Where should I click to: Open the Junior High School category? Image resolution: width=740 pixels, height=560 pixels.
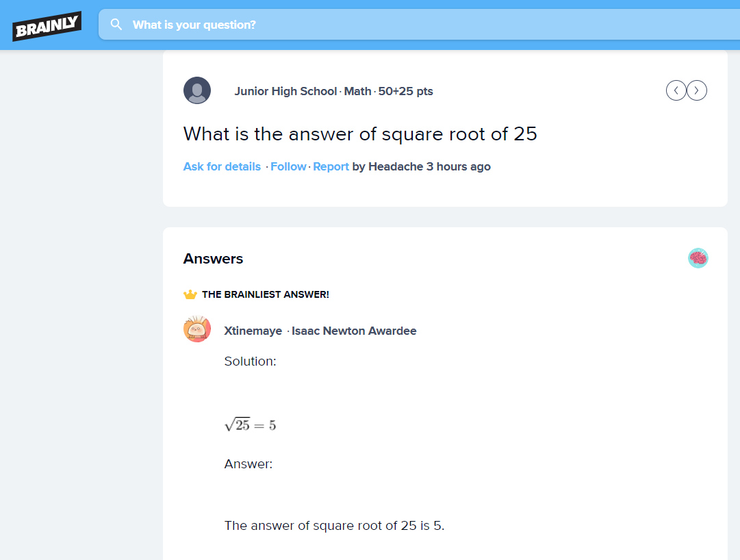[285, 91]
